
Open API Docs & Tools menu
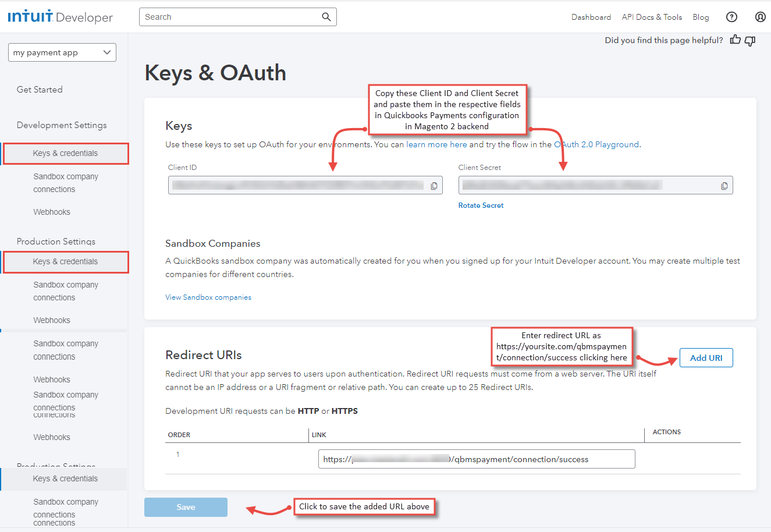coord(652,17)
